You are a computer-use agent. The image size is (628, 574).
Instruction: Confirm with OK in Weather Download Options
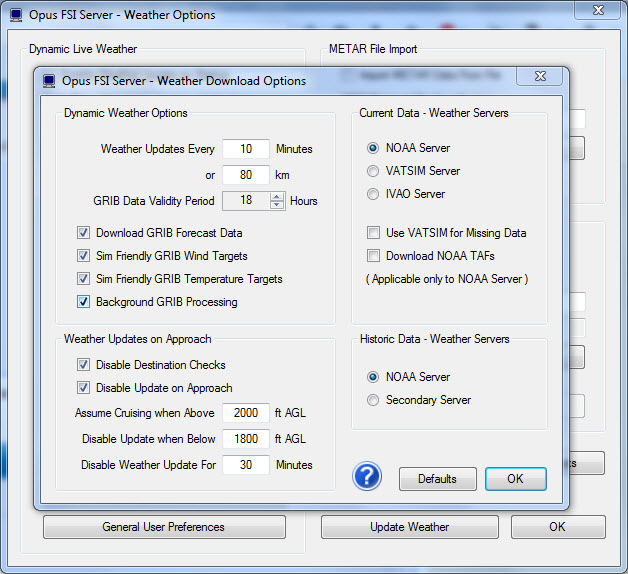(x=515, y=479)
